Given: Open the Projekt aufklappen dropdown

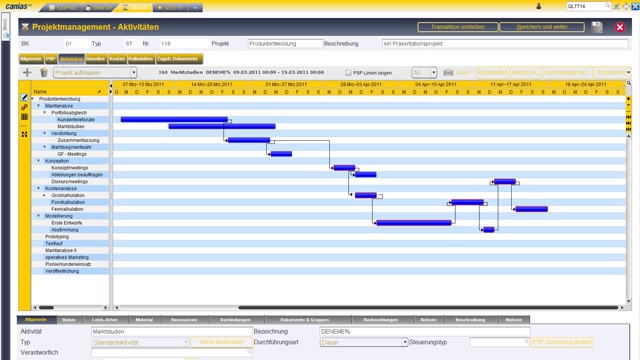Looking at the screenshot, I should click(x=95, y=73).
